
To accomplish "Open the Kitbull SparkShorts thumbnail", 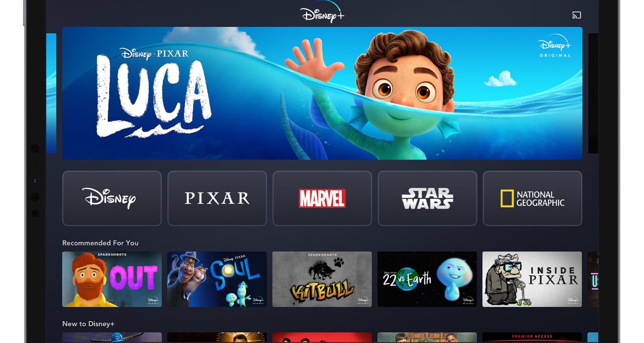I will tap(322, 279).
